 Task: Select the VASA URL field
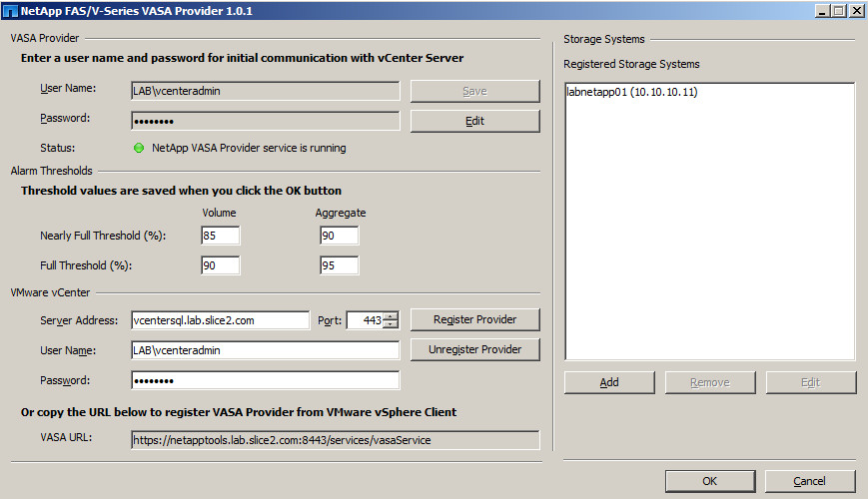pos(336,440)
